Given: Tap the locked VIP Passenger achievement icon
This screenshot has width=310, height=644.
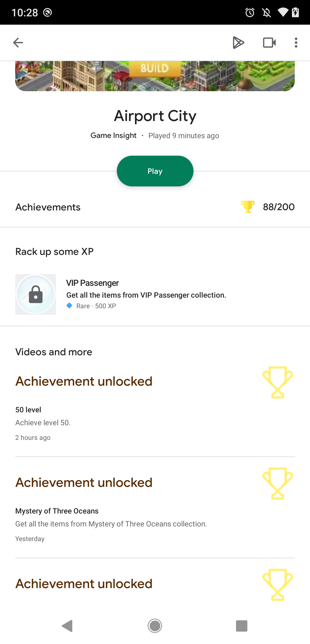Looking at the screenshot, I should [36, 294].
